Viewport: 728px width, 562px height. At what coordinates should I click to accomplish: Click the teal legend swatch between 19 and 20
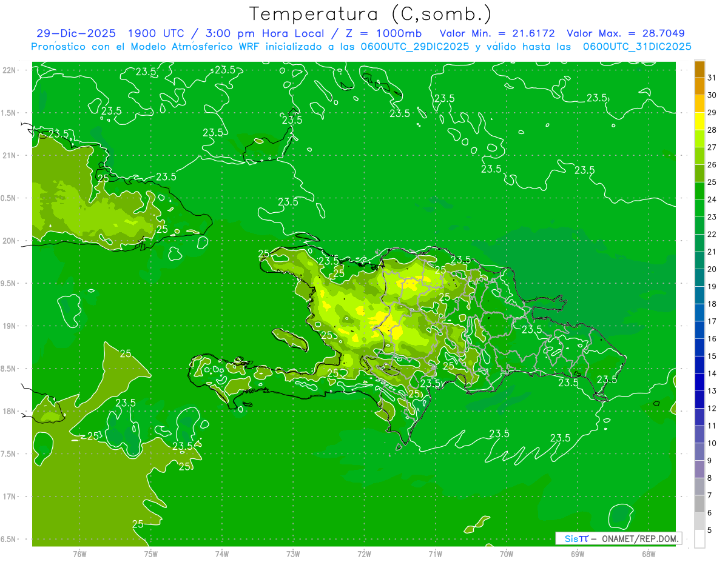[x=699, y=278]
